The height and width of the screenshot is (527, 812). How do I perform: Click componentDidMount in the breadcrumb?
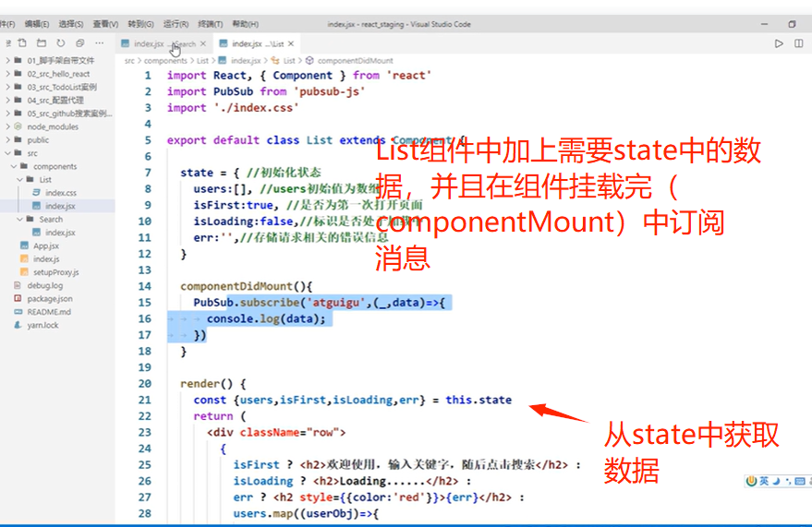click(356, 61)
